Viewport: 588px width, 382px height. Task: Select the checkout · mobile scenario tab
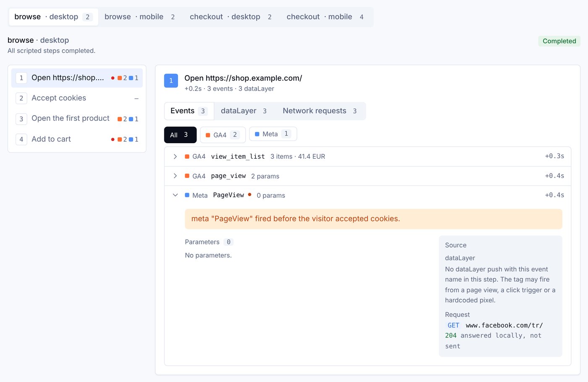click(x=325, y=17)
